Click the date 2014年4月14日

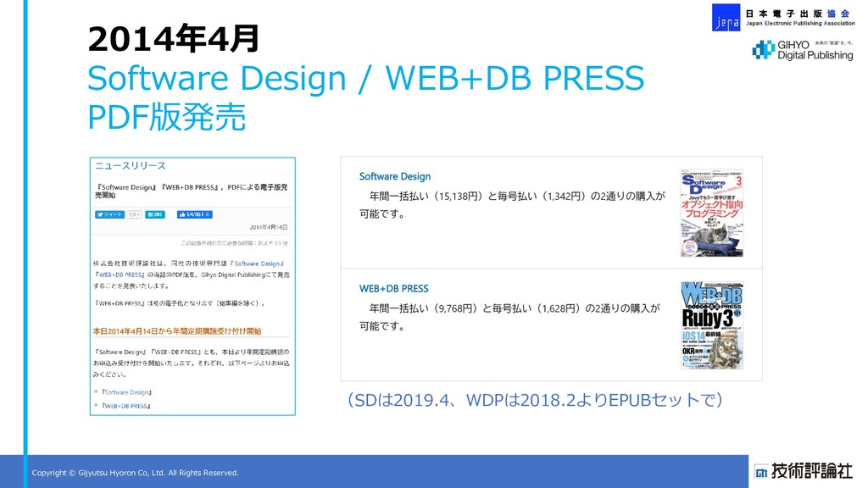point(269,227)
